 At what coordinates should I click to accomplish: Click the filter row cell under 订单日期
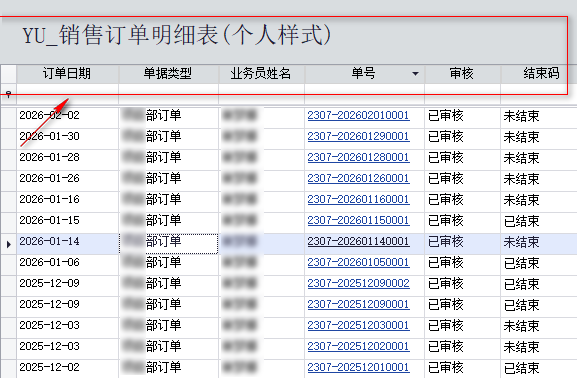tap(67, 94)
